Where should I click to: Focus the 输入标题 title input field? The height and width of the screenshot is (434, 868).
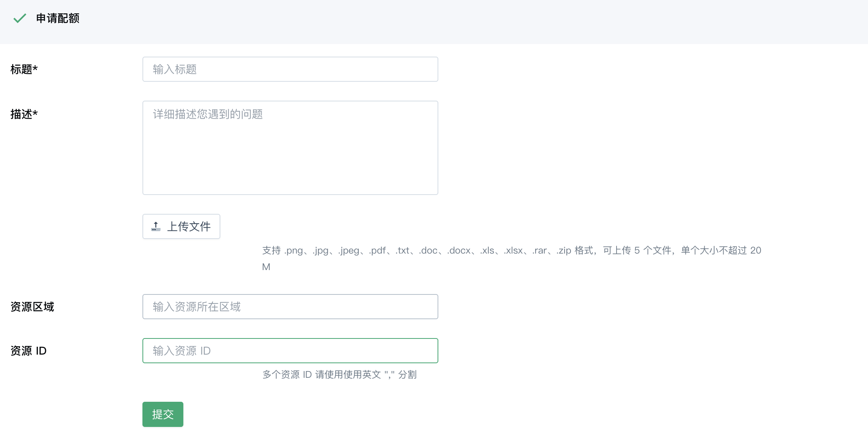(x=290, y=69)
